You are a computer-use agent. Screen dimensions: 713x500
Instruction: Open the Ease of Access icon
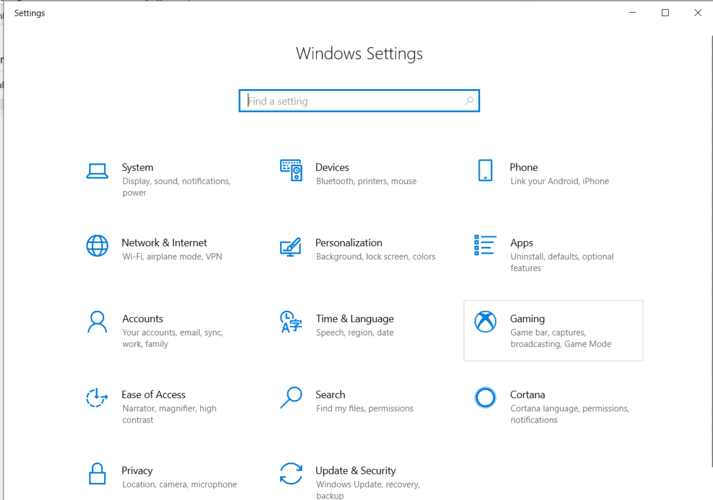97,398
